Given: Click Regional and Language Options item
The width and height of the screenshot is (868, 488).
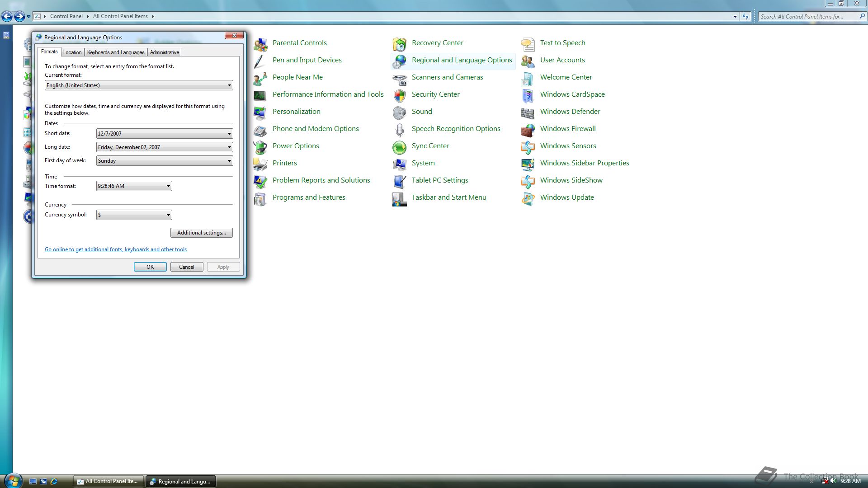Looking at the screenshot, I should point(453,61).
